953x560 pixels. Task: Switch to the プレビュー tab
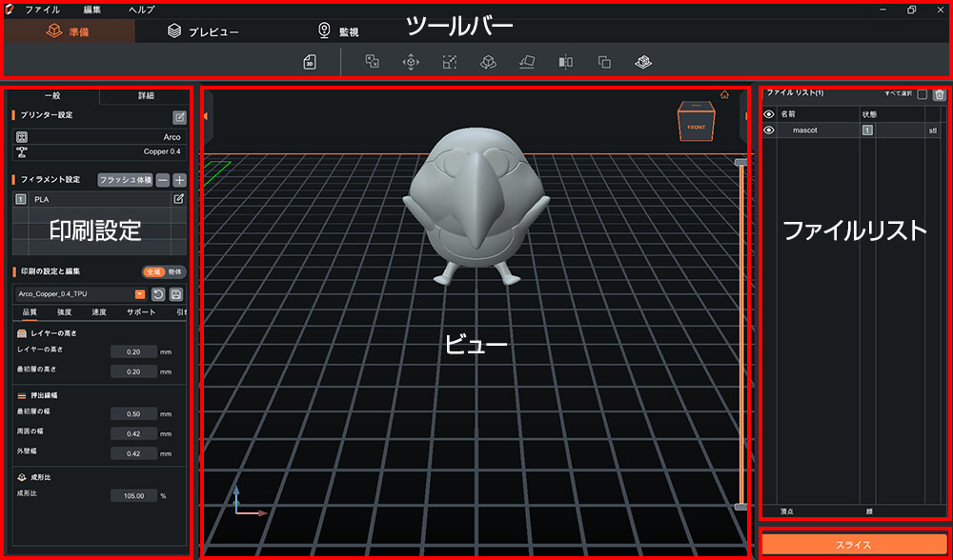(204, 31)
